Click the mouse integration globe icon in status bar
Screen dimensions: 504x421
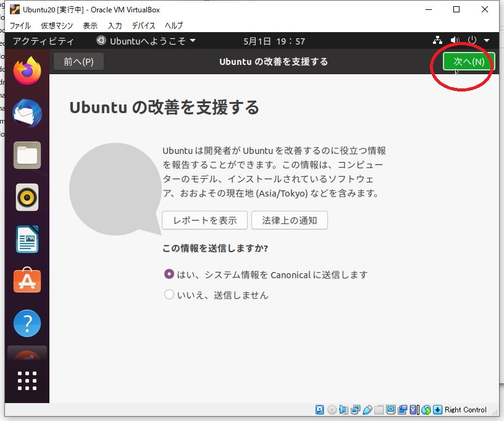click(x=426, y=409)
